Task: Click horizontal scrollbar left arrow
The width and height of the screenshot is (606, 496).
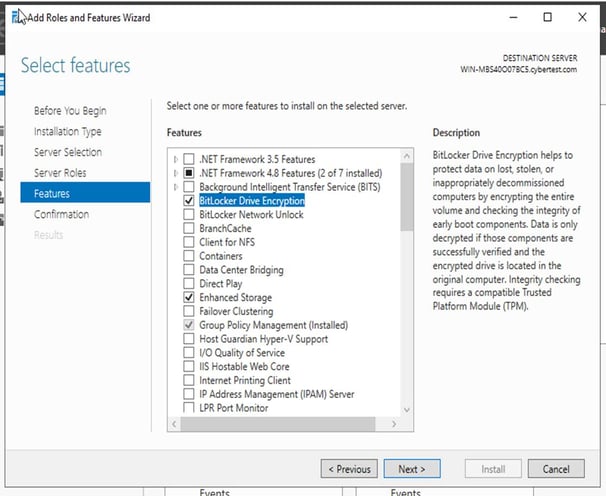Action: (x=174, y=424)
